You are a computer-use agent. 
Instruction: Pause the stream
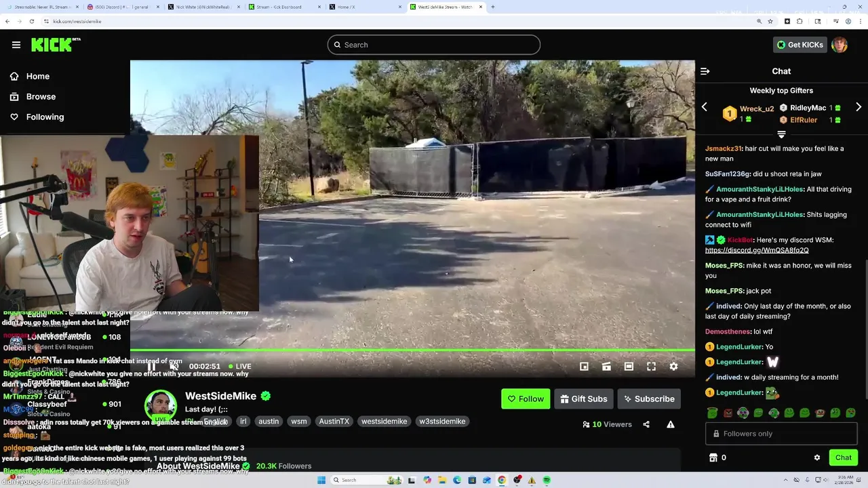coord(152,367)
